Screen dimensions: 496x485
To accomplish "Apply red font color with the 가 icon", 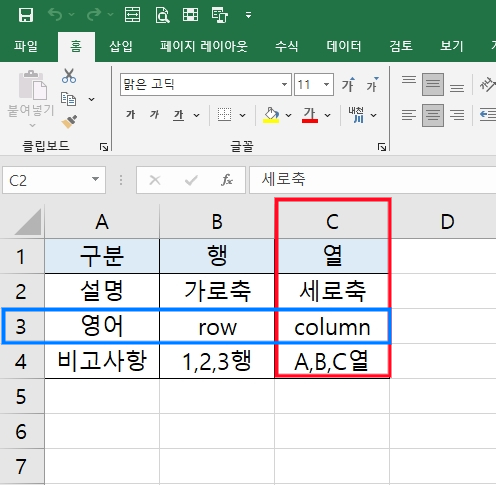I will pos(310,115).
